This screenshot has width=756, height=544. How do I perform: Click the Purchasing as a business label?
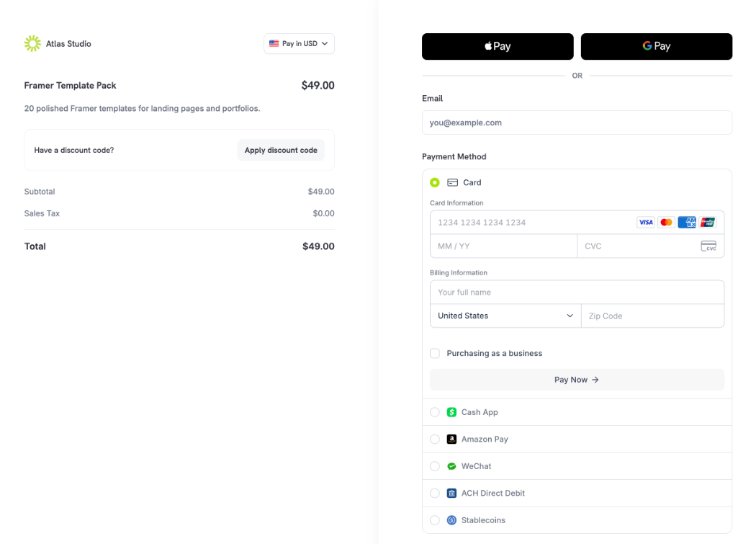pyautogui.click(x=494, y=353)
